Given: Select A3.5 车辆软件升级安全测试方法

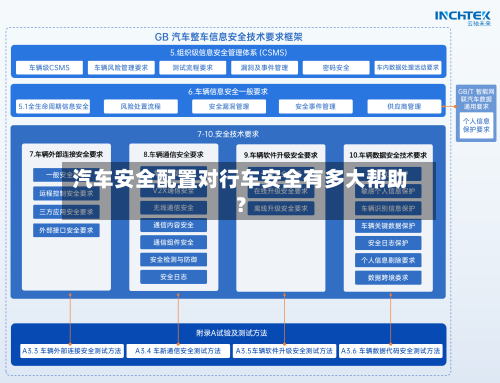Looking at the screenshot, I should pyautogui.click(x=284, y=351).
